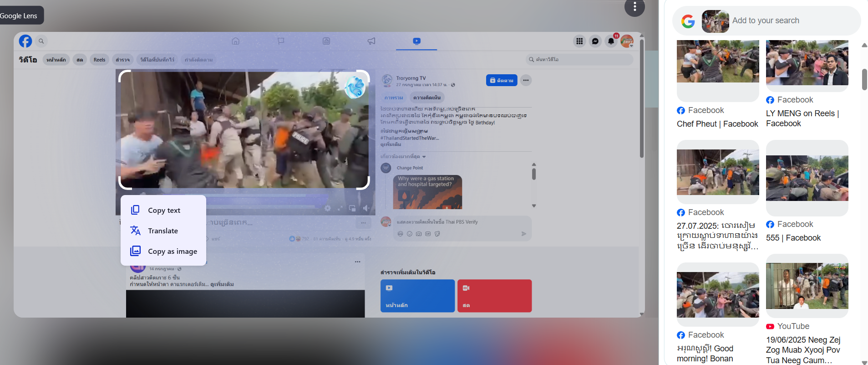This screenshot has width=868, height=365.
Task: Click the Google logo in the search bar
Action: pos(688,21)
